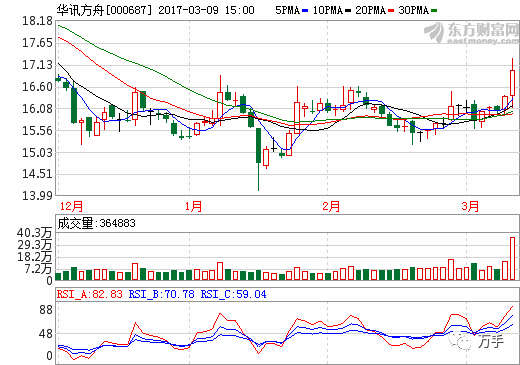
Task: Click the tallest latest volume bar
Action: tap(512, 258)
